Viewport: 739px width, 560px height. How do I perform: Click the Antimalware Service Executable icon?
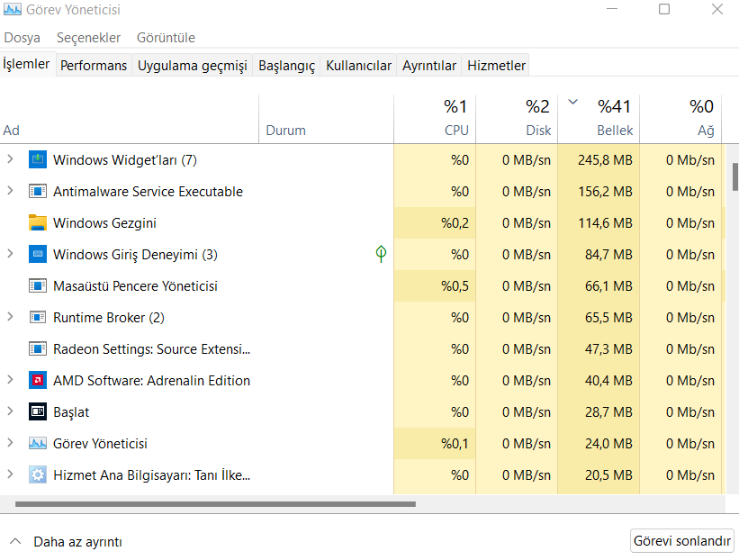tap(37, 192)
